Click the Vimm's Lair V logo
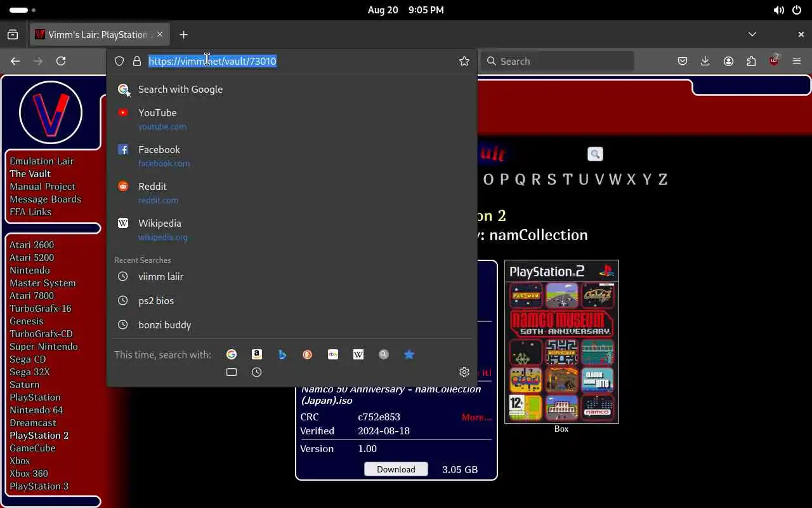Image resolution: width=812 pixels, height=508 pixels. coord(51,113)
